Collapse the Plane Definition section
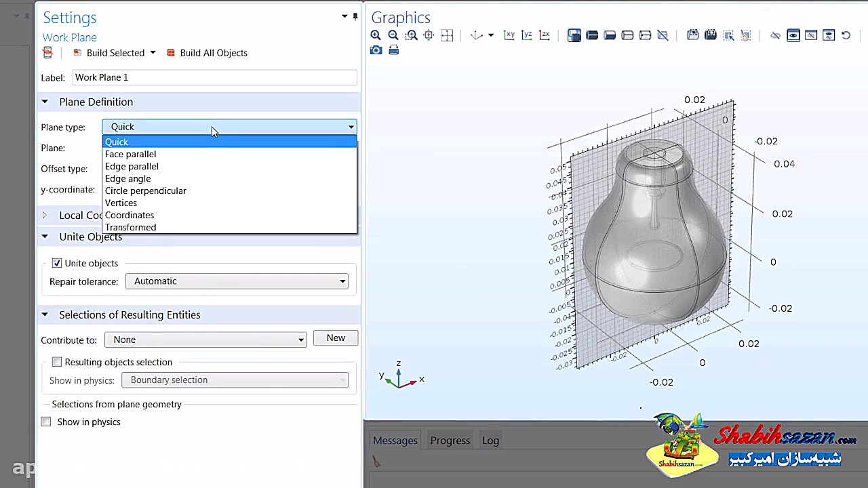868x488 pixels. 45,102
